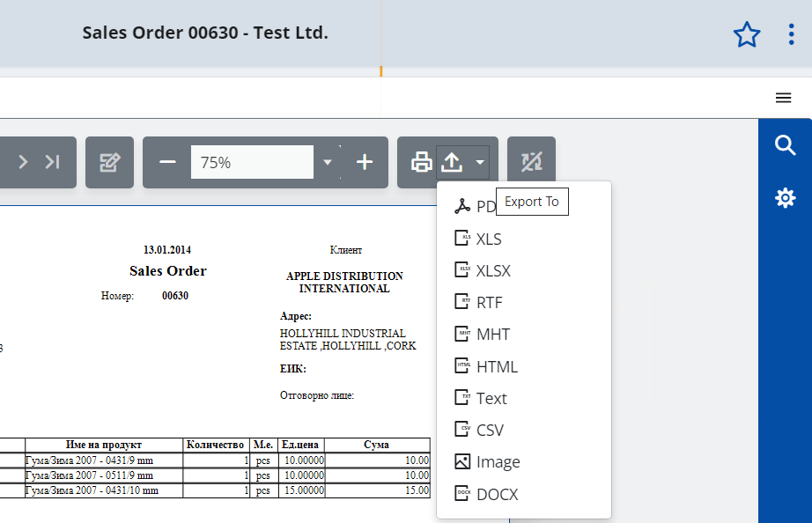The width and height of the screenshot is (812, 523).
Task: Jump to last page arrow
Action: (52, 162)
